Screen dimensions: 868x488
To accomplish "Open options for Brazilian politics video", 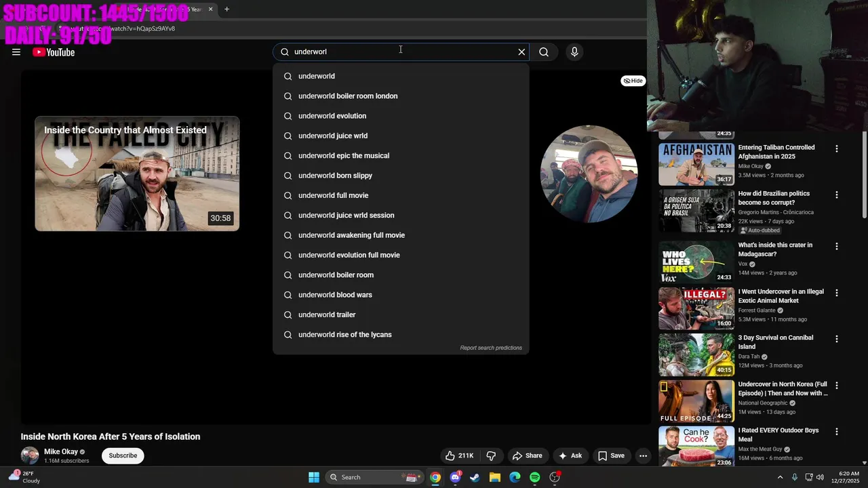I will 836,195.
